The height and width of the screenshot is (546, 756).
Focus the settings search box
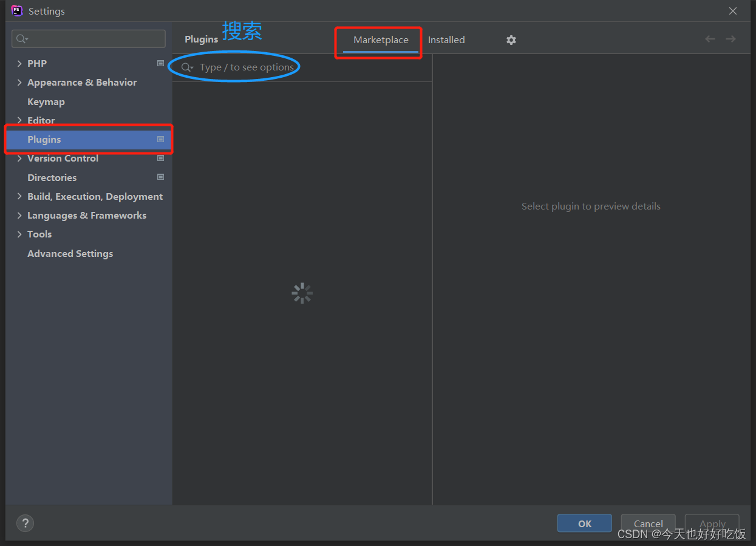coord(89,39)
